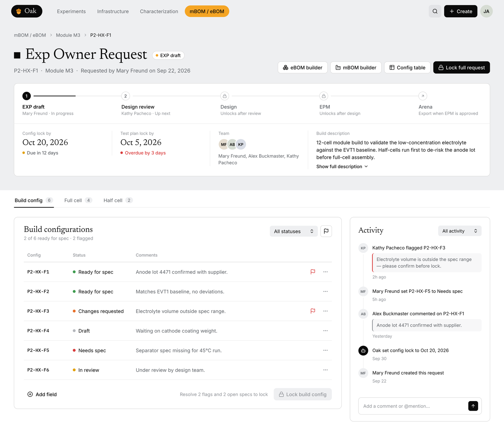
Task: Select step 2 Design review circle
Action: click(x=126, y=96)
